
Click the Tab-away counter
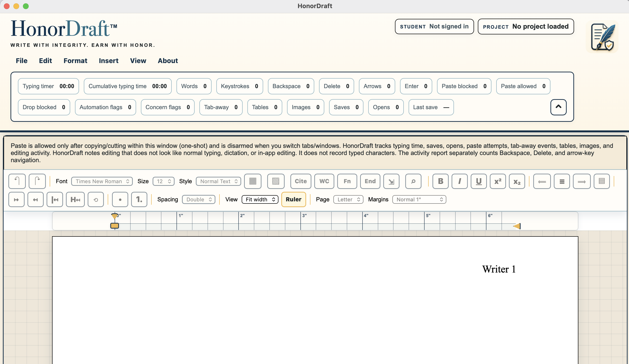point(221,107)
